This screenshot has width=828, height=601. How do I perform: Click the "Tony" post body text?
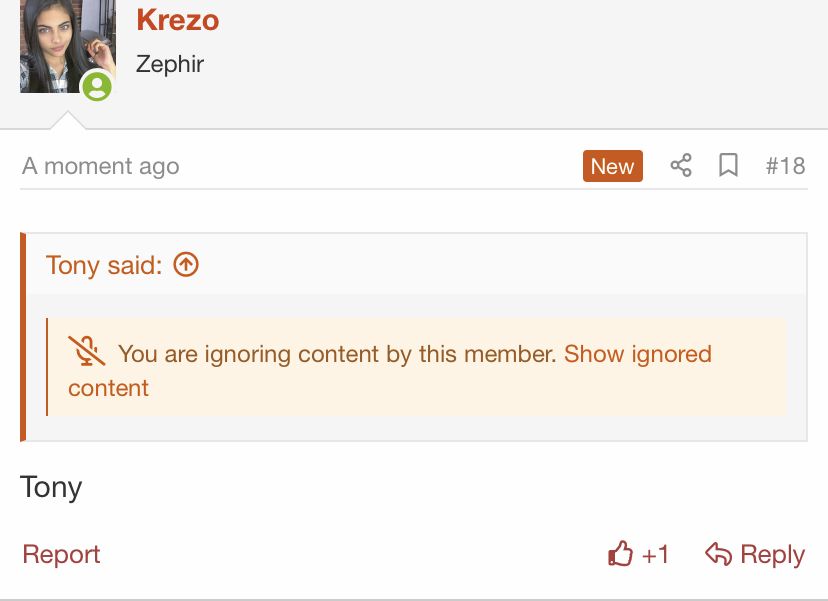pyautogui.click(x=51, y=488)
